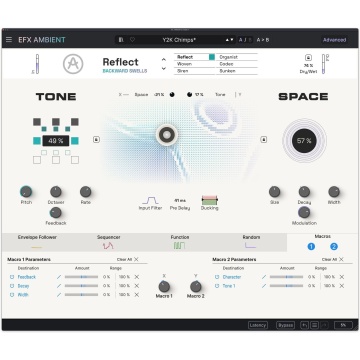360x360 pixels.
Task: Click the Latency button
Action: [x=258, y=325]
